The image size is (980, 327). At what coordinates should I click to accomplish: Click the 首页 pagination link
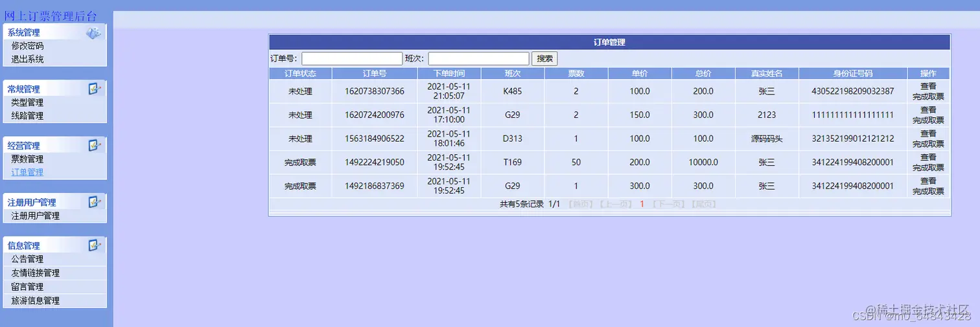tap(580, 204)
